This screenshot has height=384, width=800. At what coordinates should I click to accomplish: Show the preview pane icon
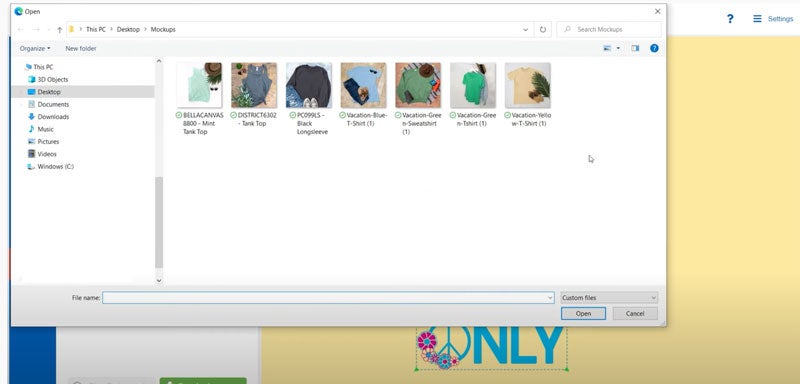coord(635,48)
